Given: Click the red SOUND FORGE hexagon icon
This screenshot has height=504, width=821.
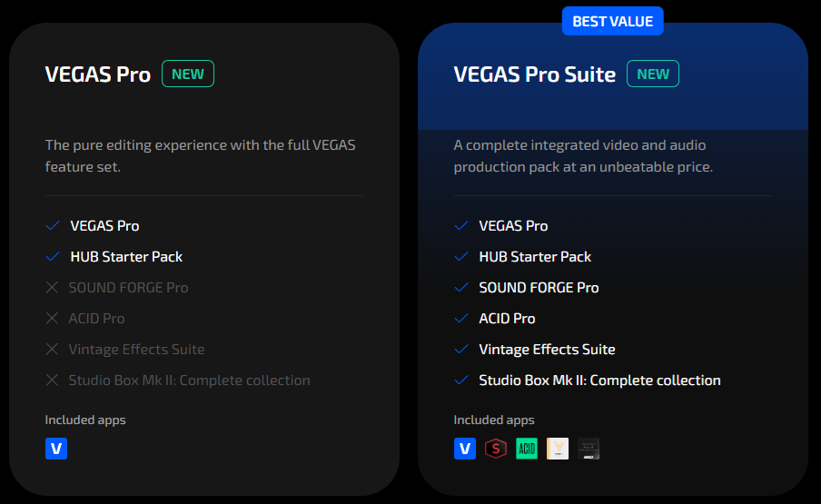Looking at the screenshot, I should coord(496,448).
